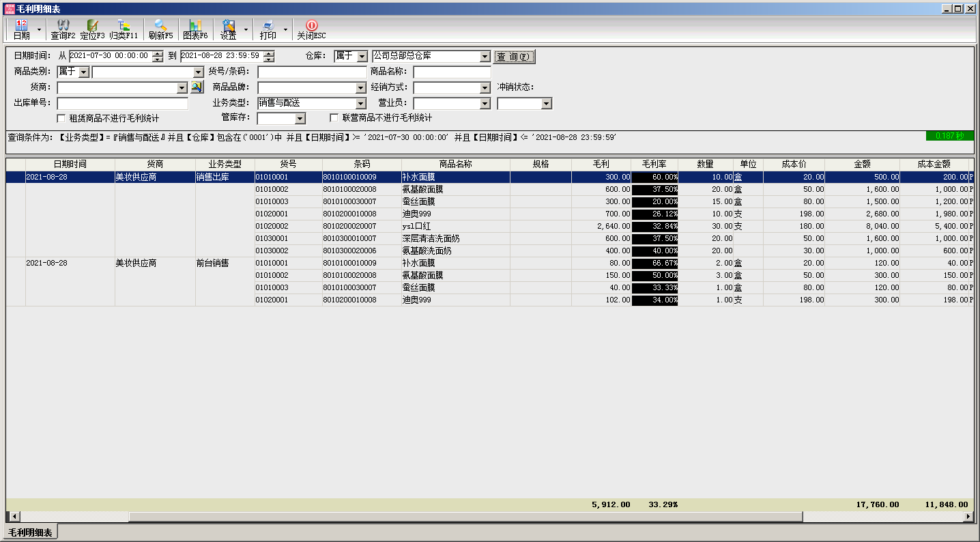Expand the 商品品牌 brand dropdown
This screenshot has width=980, height=542.
coord(361,88)
